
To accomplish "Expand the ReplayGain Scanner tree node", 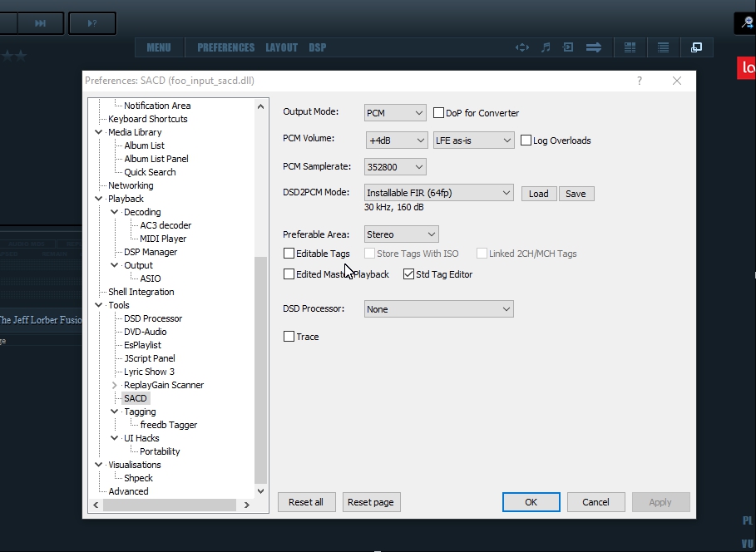I will point(115,385).
